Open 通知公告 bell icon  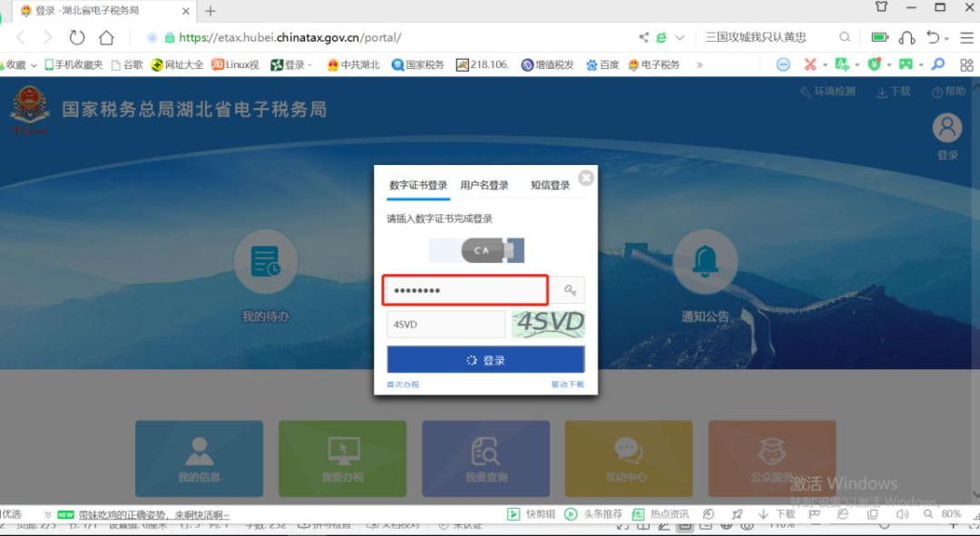tap(705, 261)
